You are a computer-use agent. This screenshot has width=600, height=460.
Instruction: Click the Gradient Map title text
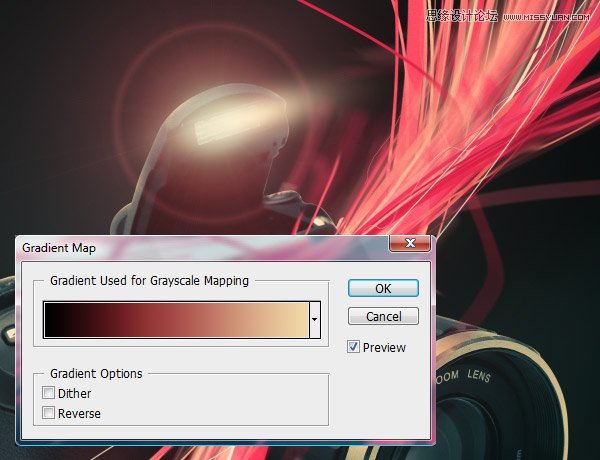coord(59,248)
